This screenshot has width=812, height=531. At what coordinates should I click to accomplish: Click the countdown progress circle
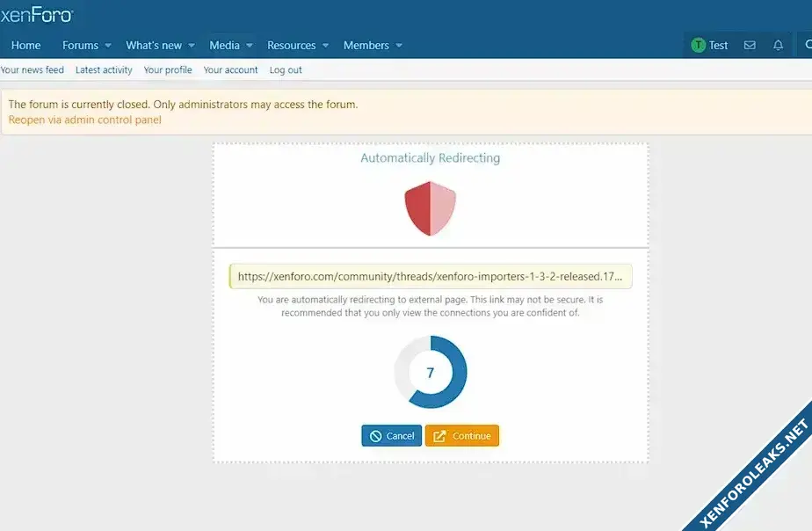431,372
